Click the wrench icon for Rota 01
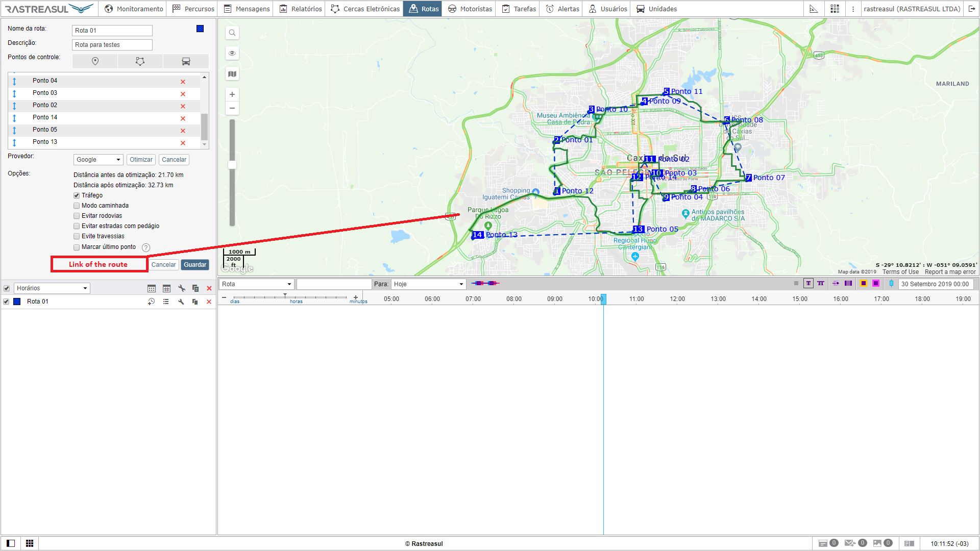Screen dimensions: 980x551 pyautogui.click(x=181, y=302)
